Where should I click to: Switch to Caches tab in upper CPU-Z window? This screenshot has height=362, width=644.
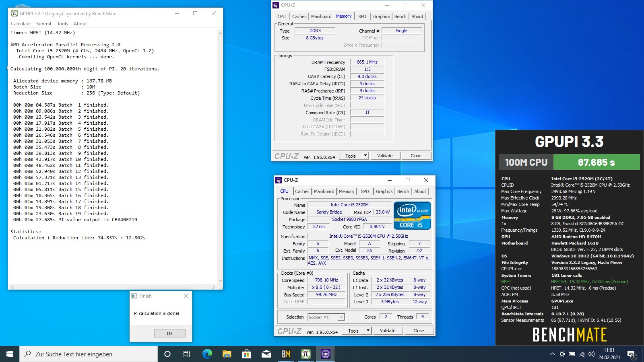click(299, 16)
